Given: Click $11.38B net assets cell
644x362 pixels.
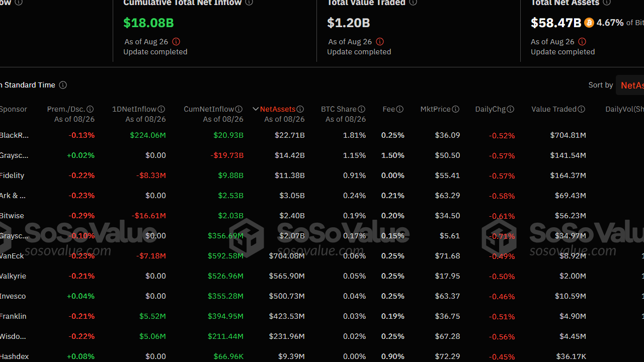Looking at the screenshot, I should [290, 175].
